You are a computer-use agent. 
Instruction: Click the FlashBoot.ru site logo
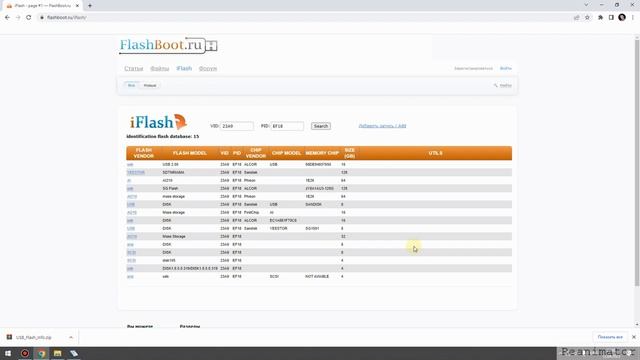point(168,45)
